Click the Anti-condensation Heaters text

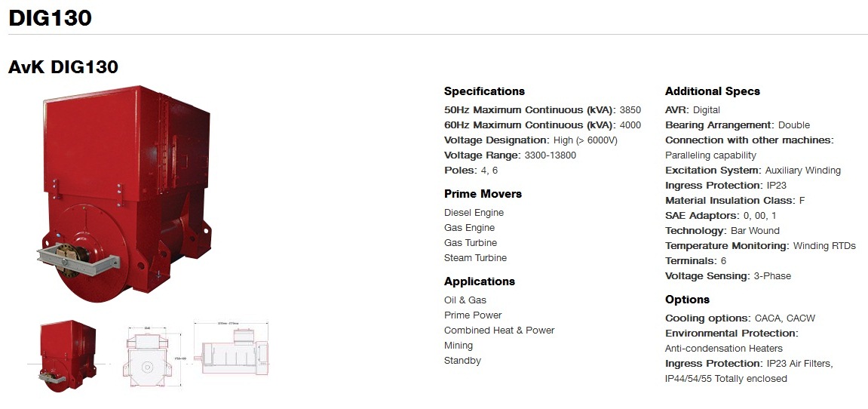[x=724, y=349]
